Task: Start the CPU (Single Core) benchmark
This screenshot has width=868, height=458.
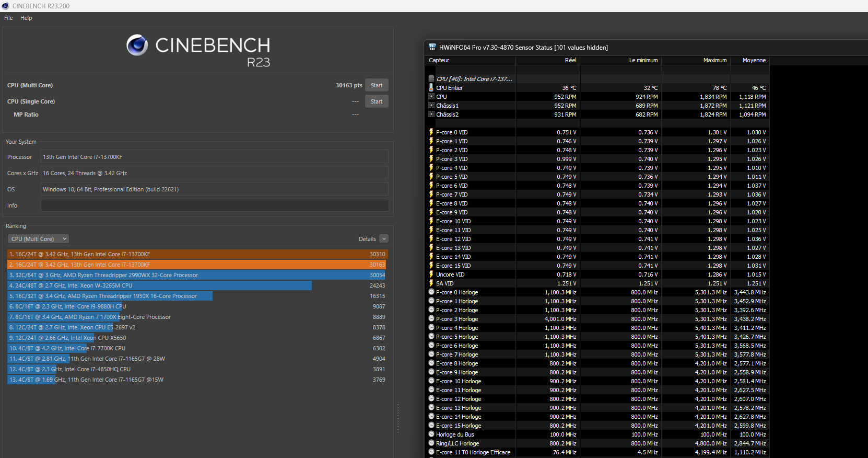Action: click(377, 101)
